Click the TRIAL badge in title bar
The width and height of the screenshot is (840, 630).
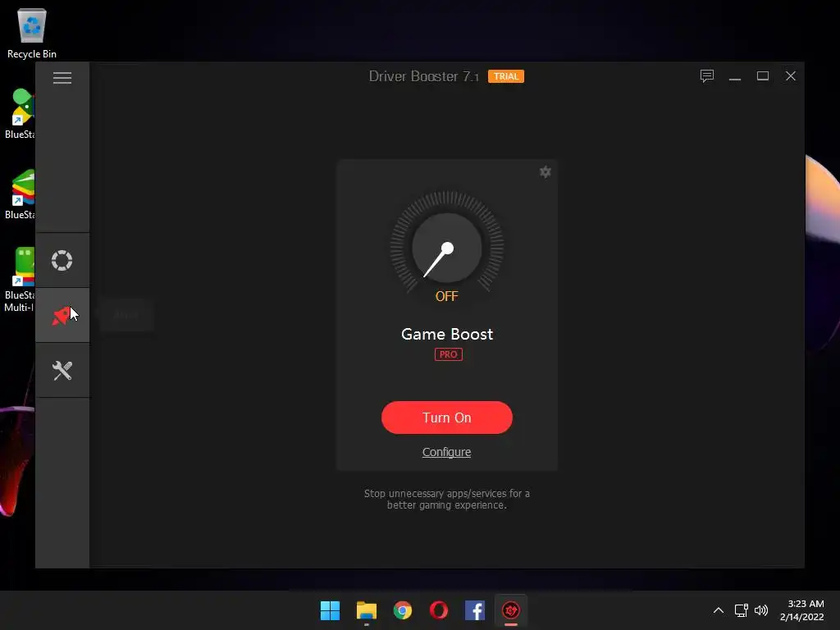point(505,76)
